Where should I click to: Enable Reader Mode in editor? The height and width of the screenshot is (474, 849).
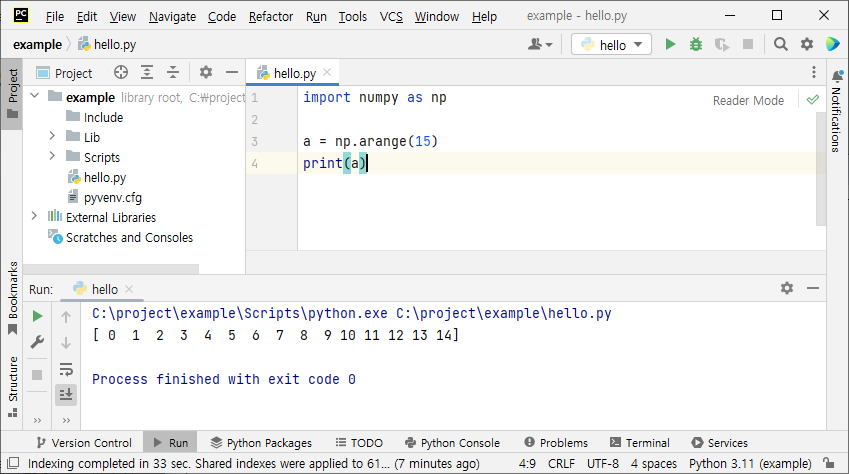748,100
